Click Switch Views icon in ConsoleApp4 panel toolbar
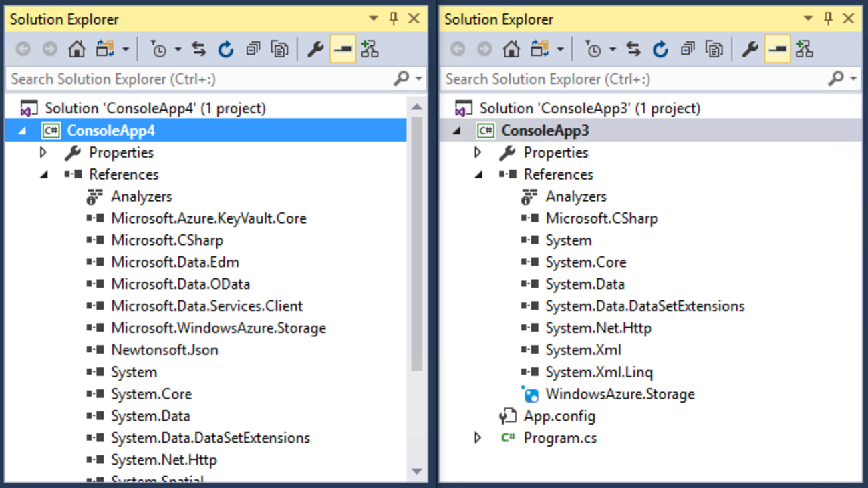Viewport: 868px width, 488px height. pyautogui.click(x=105, y=49)
